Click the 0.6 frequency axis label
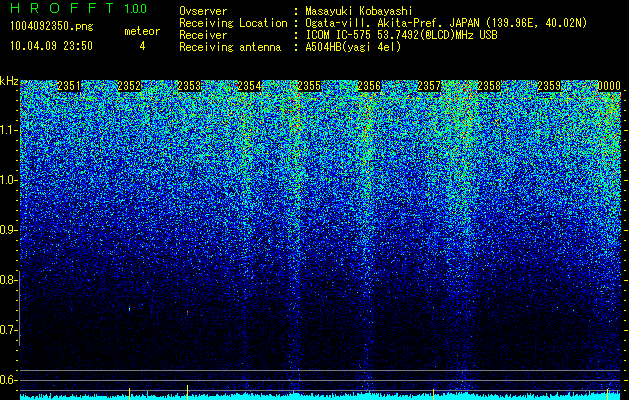 coord(8,380)
